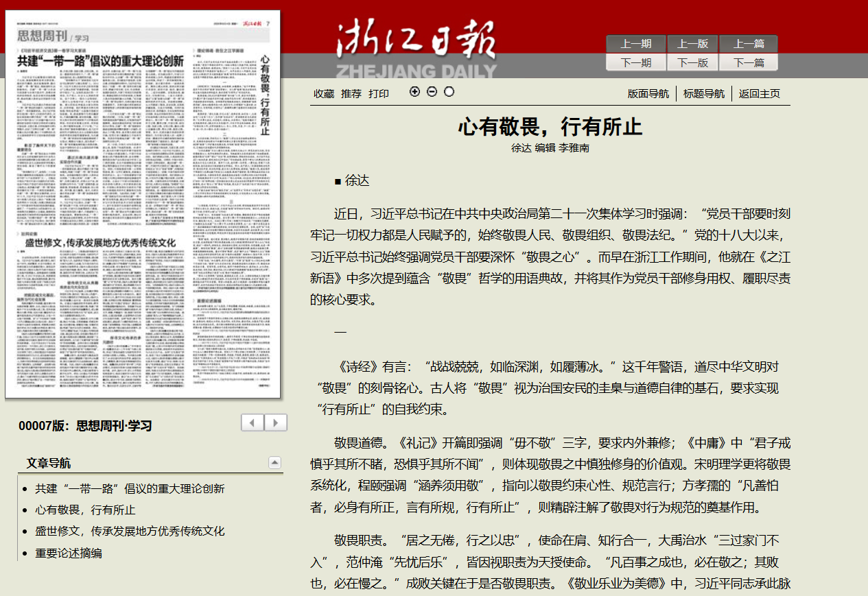Click the zoom in (plus) font icon

[x=414, y=92]
